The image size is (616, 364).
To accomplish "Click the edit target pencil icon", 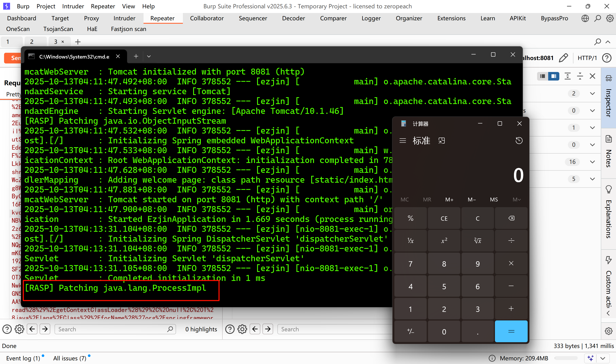I will coord(563,58).
